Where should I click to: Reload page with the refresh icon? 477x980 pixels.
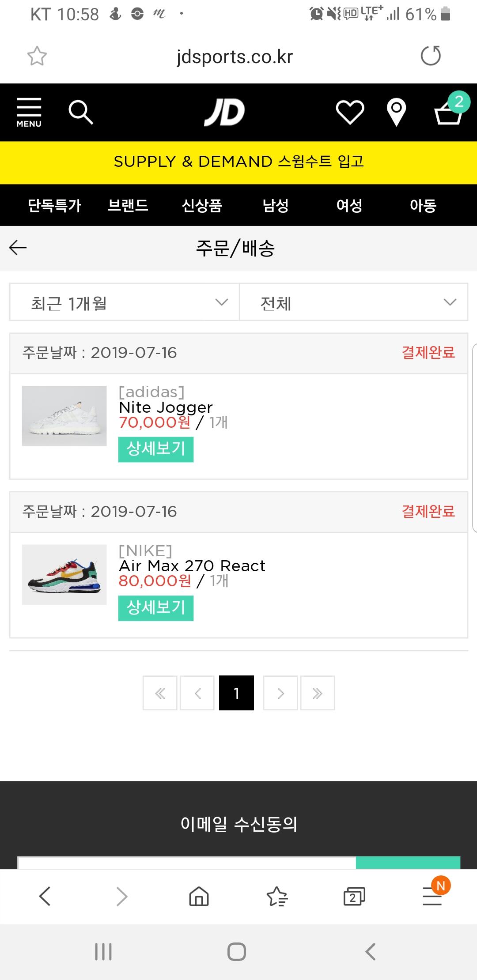[x=431, y=56]
